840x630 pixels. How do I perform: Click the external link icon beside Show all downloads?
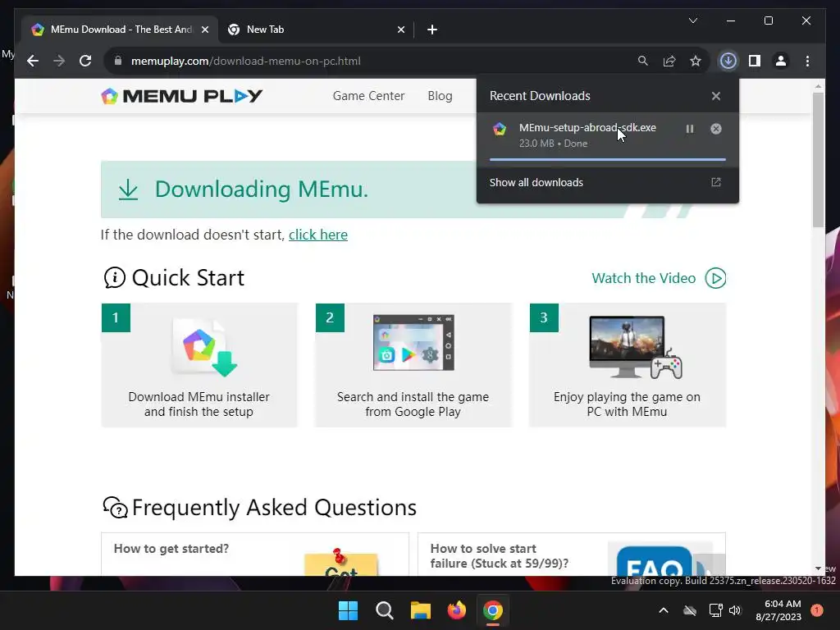715,182
